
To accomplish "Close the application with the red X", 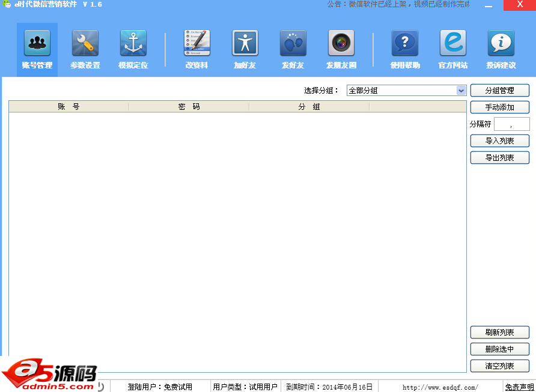I will [520, 5].
